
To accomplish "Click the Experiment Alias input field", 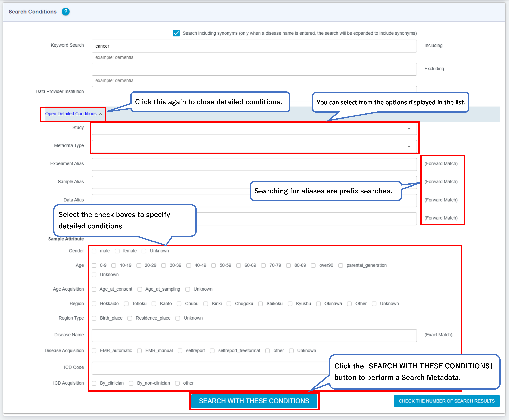I will 254,164.
